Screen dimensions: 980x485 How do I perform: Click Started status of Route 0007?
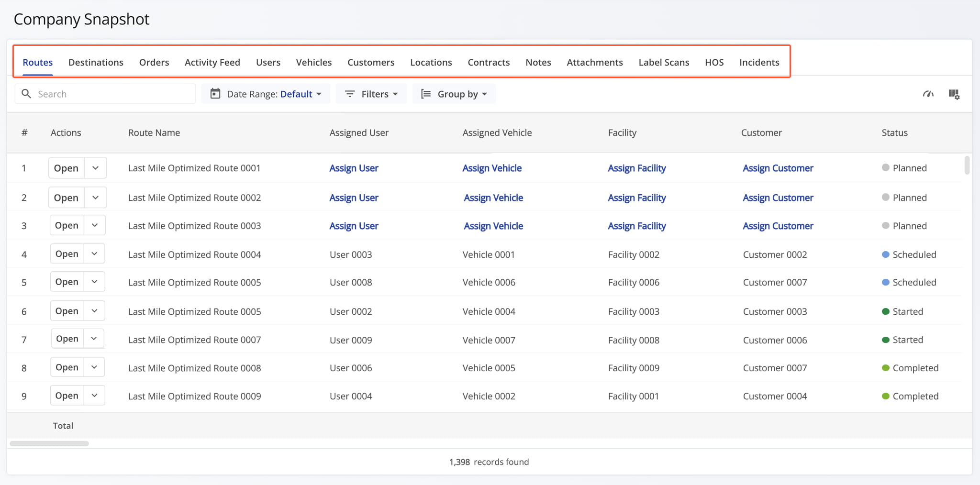(x=902, y=340)
